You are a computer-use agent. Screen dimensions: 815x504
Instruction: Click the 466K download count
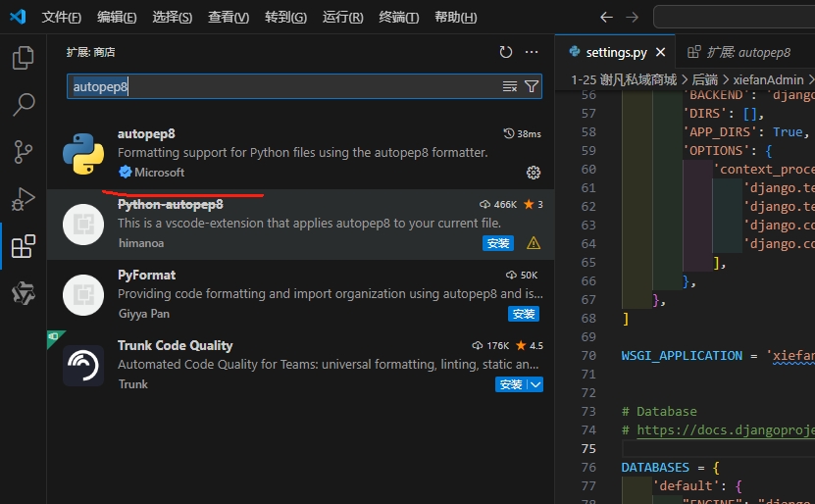click(498, 205)
